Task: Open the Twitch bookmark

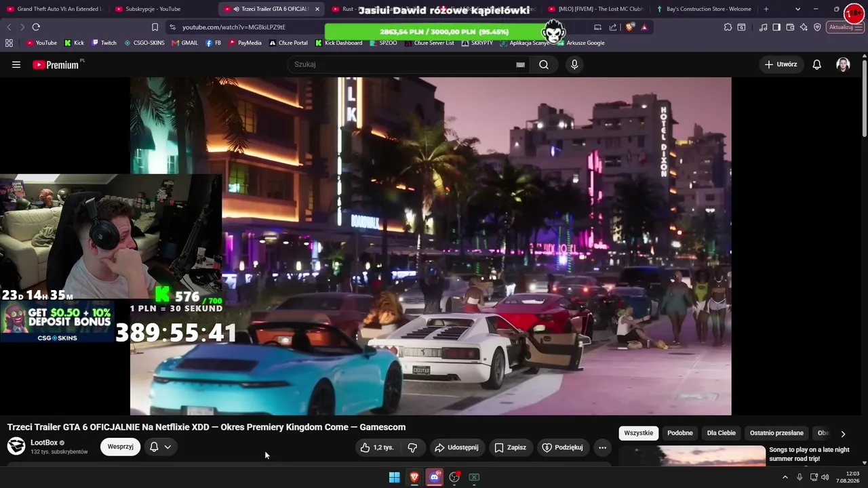Action: click(x=104, y=43)
